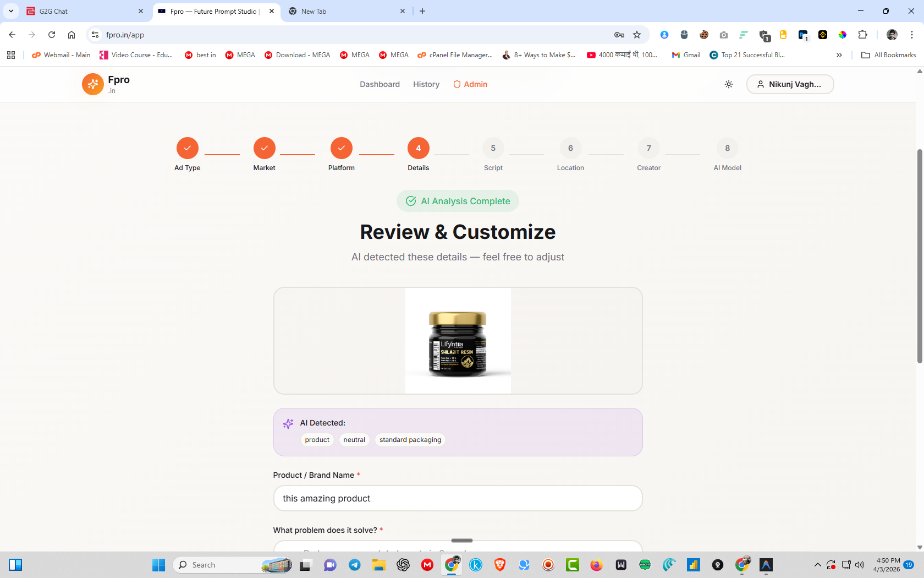
Task: Open volume control in system tray
Action: (860, 565)
